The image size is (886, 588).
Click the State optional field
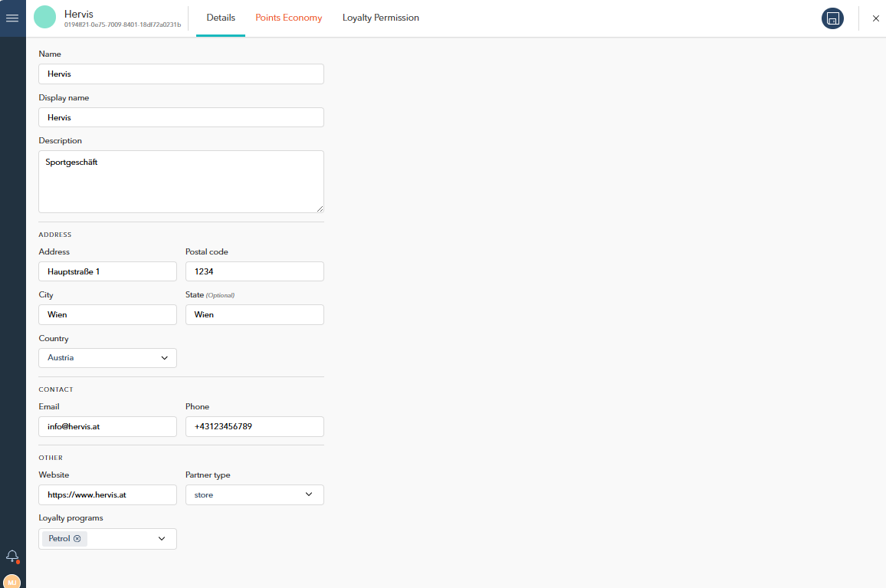(254, 315)
